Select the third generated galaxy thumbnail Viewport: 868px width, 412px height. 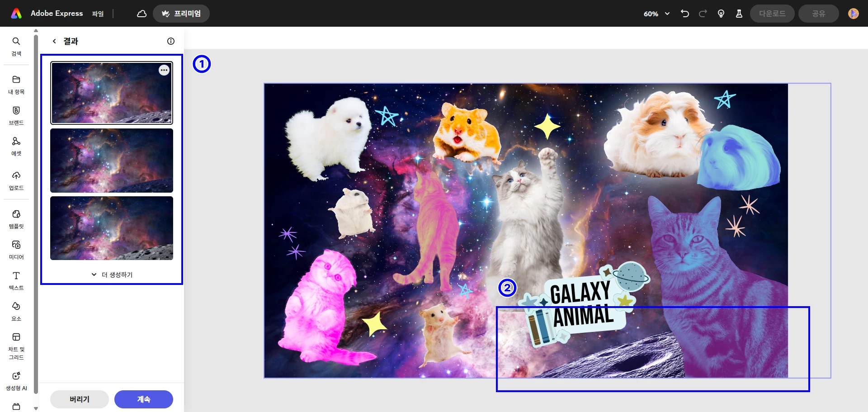[112, 228]
